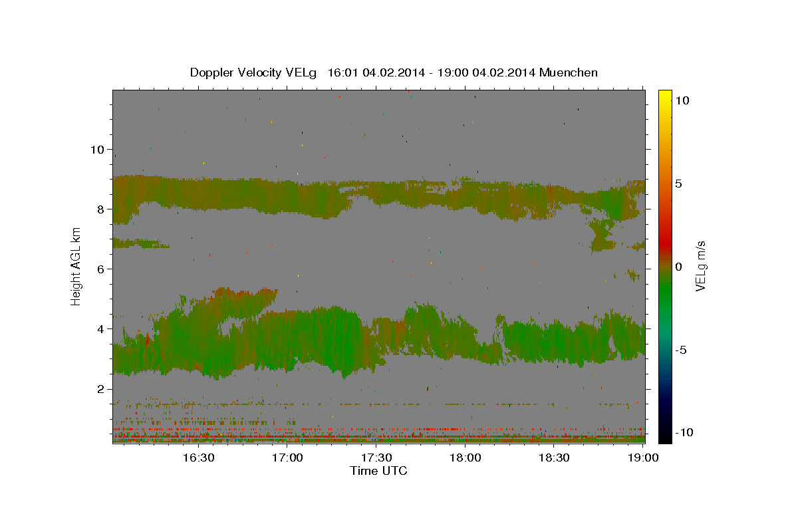Click the start time '16:01 04.02.2014' in title
Screen dimensions: 798x532
point(376,72)
